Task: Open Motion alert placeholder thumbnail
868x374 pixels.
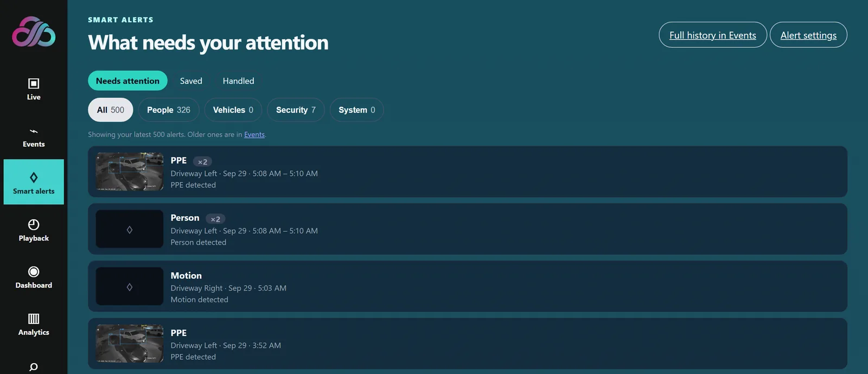Action: click(130, 286)
